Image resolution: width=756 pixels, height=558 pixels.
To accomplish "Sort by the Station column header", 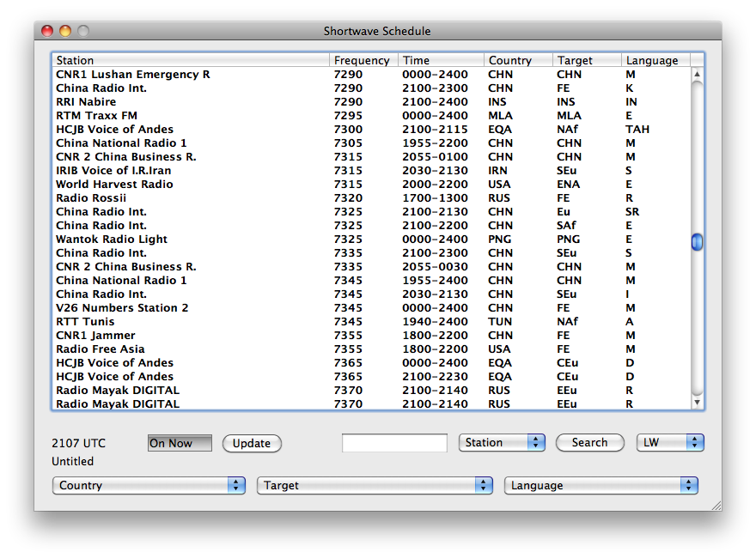I will click(191, 60).
